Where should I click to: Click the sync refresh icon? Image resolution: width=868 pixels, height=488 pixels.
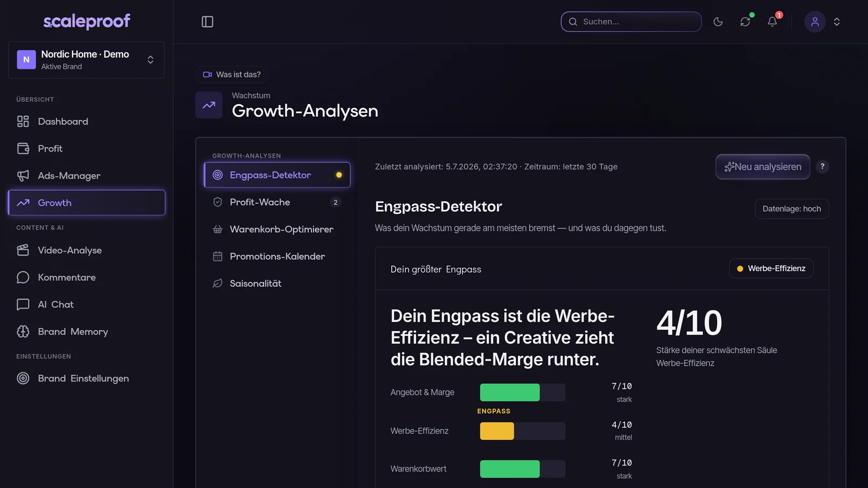click(745, 22)
